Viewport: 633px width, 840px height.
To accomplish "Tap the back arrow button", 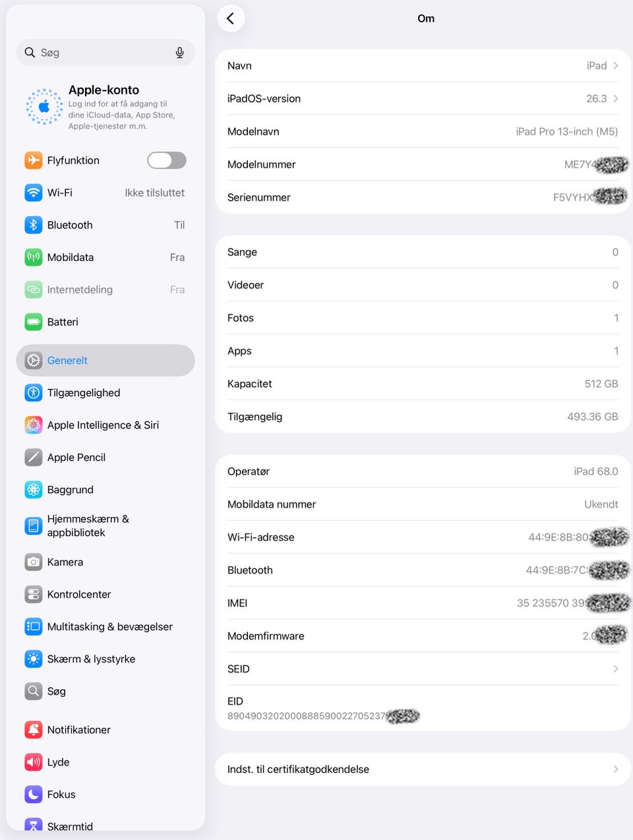I will pos(231,18).
